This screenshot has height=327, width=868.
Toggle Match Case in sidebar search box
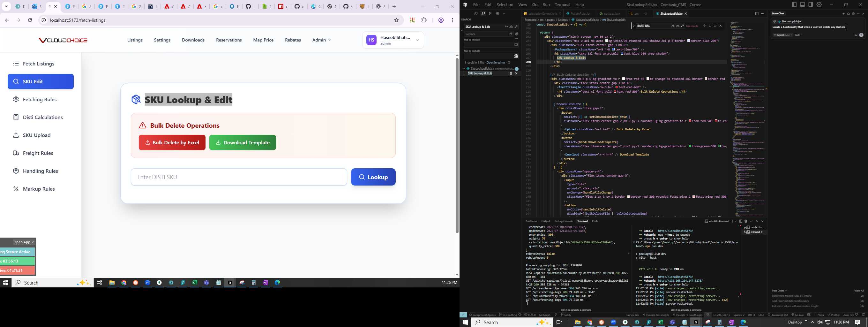pos(506,27)
